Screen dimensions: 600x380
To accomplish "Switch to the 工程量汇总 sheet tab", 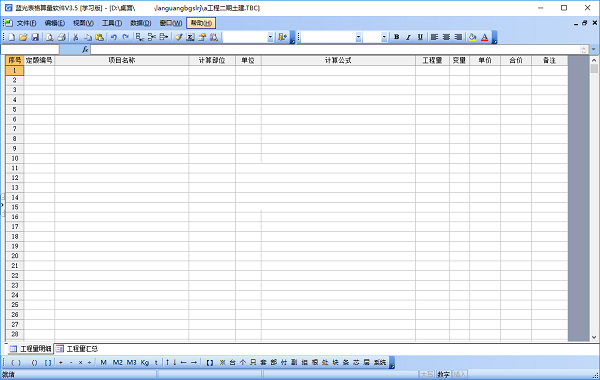I will (78, 349).
